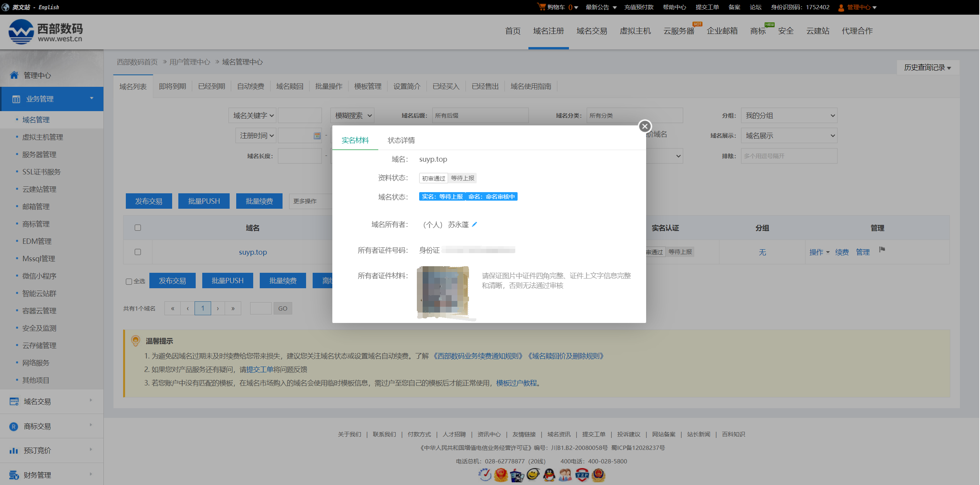Close the real-name materials popup
The height and width of the screenshot is (485, 980).
[645, 126]
